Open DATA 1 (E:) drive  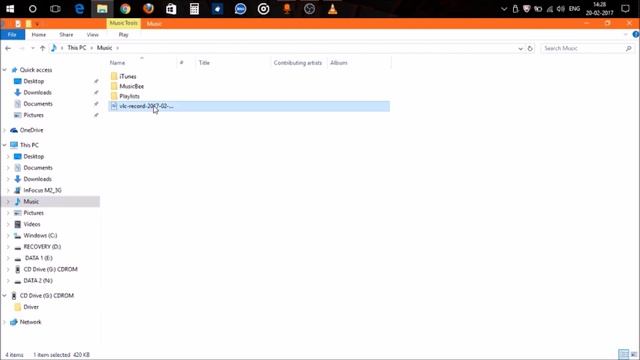[38, 258]
